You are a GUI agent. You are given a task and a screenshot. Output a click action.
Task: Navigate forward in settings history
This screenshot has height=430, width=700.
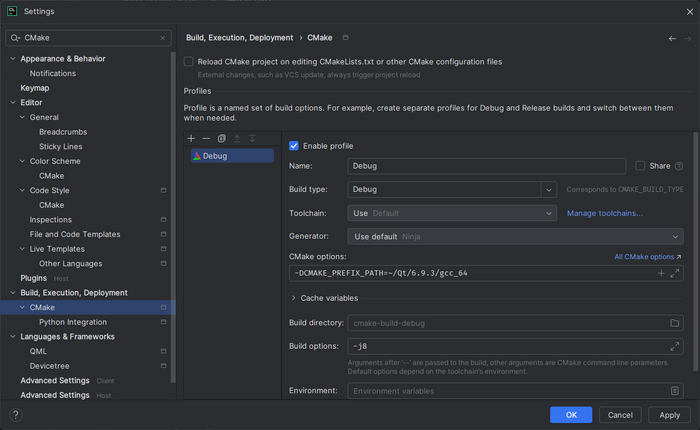coord(688,38)
